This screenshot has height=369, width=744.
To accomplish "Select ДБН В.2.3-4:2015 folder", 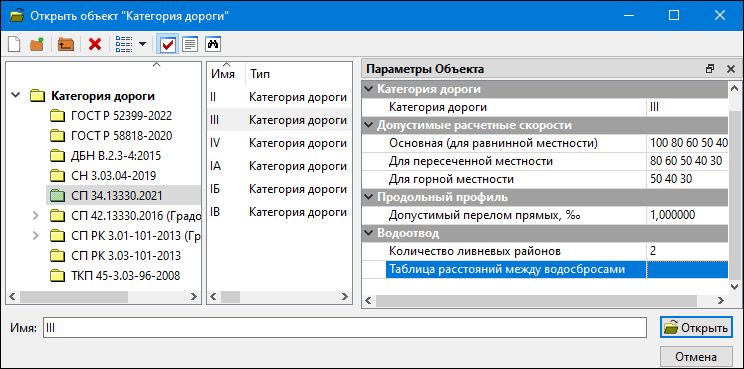I will 117,156.
